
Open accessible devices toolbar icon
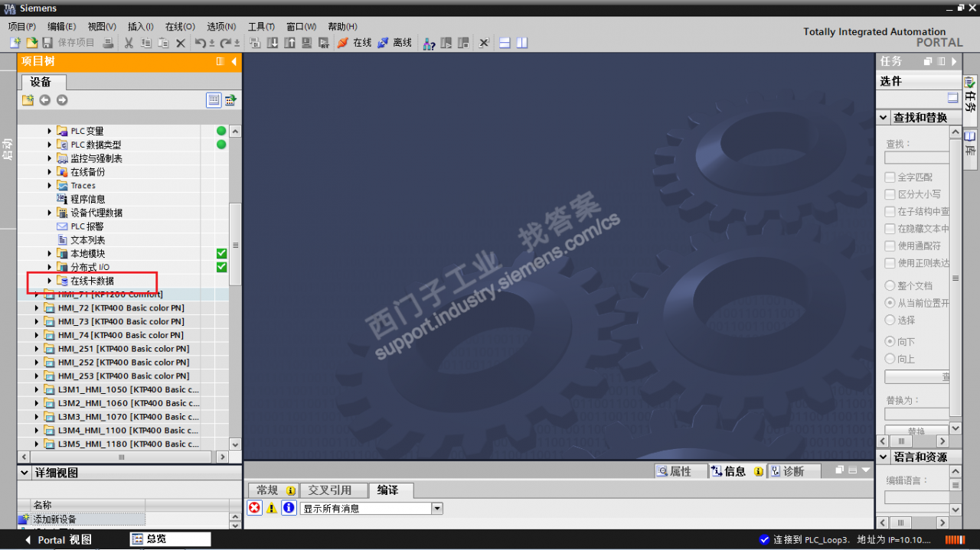[430, 43]
